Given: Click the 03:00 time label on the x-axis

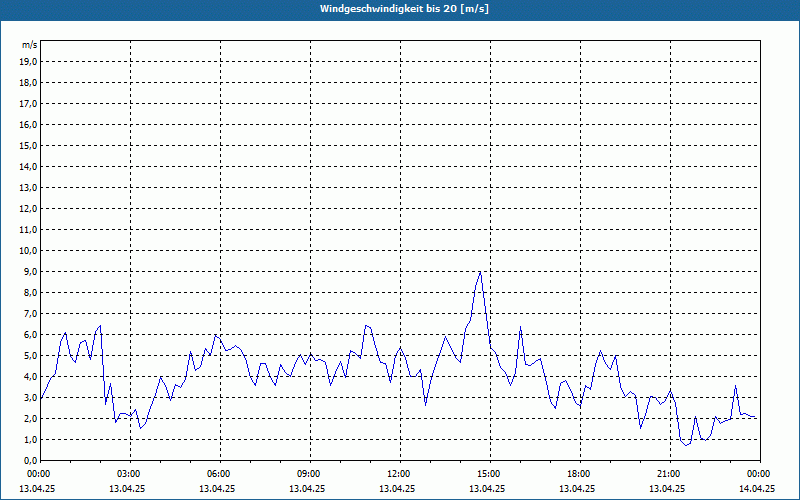Looking at the screenshot, I should point(128,474).
